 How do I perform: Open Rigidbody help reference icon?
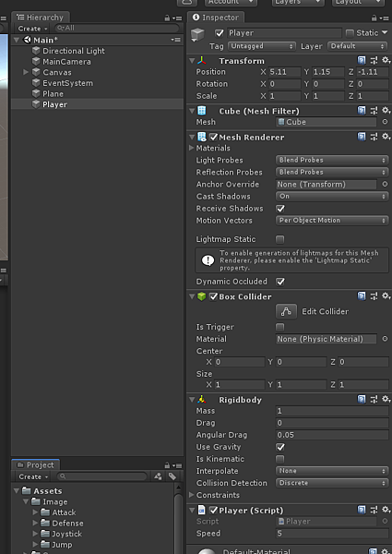pyautogui.click(x=362, y=399)
